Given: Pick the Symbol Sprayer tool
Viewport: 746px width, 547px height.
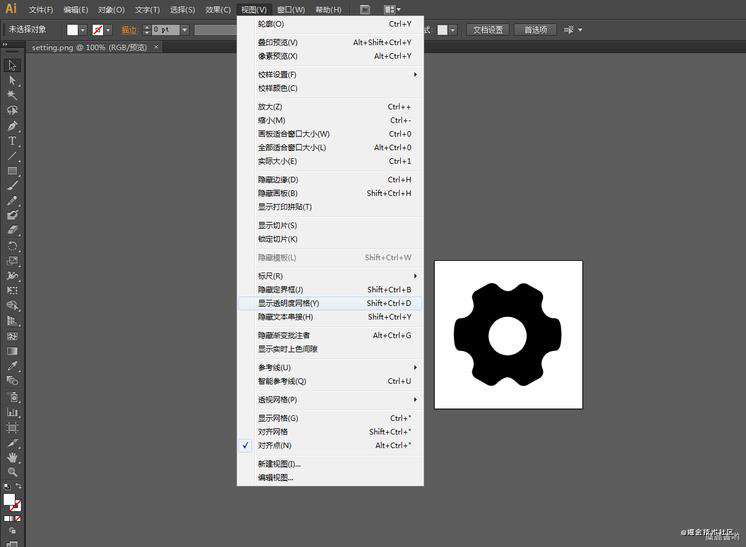Looking at the screenshot, I should tap(13, 397).
